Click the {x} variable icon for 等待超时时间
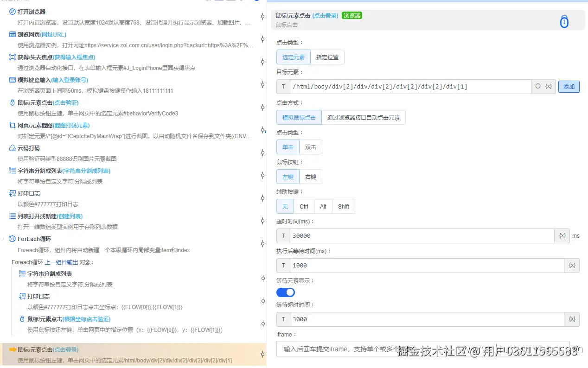Viewport: 588px width, 368px height. [572, 319]
